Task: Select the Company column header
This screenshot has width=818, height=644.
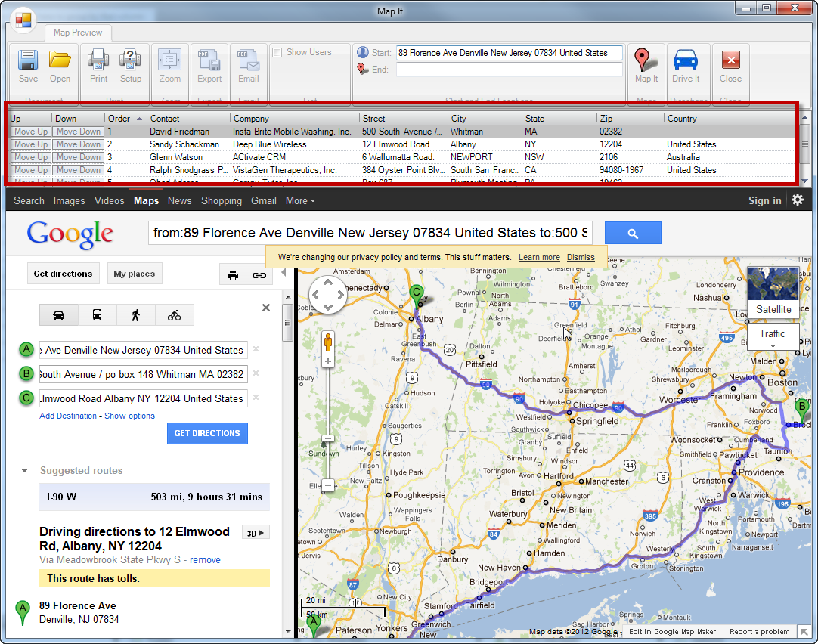Action: [x=294, y=119]
